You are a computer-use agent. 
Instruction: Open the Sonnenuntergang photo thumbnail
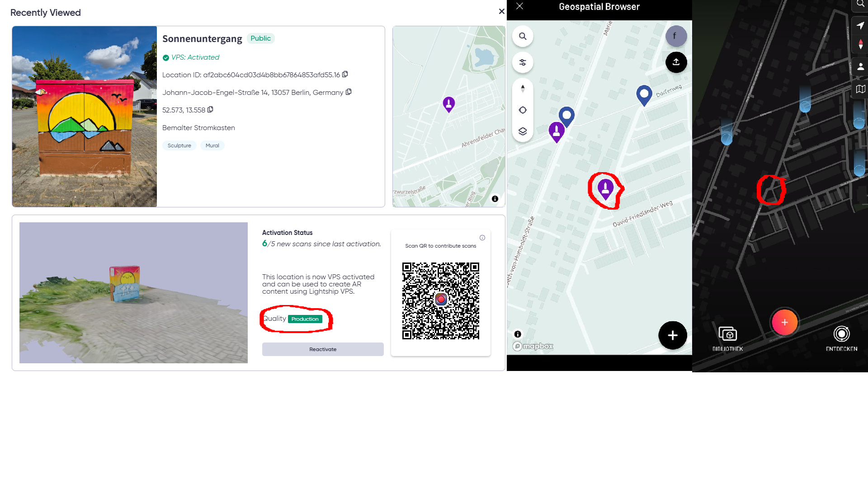pyautogui.click(x=85, y=117)
